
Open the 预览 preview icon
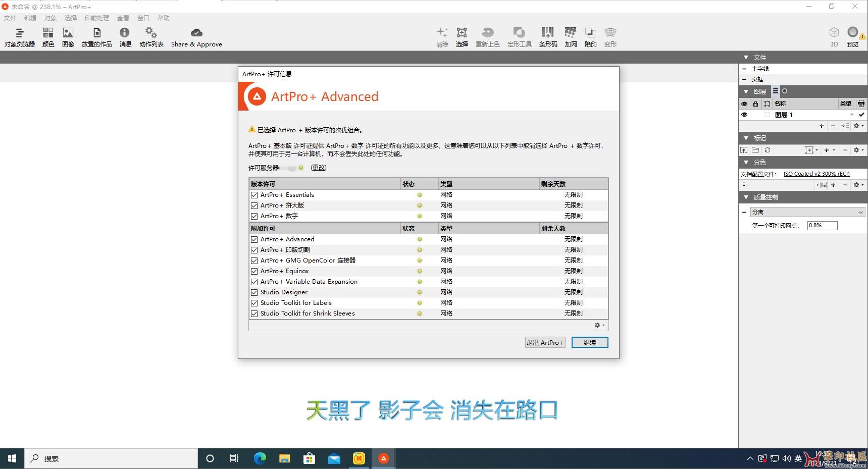tap(853, 37)
